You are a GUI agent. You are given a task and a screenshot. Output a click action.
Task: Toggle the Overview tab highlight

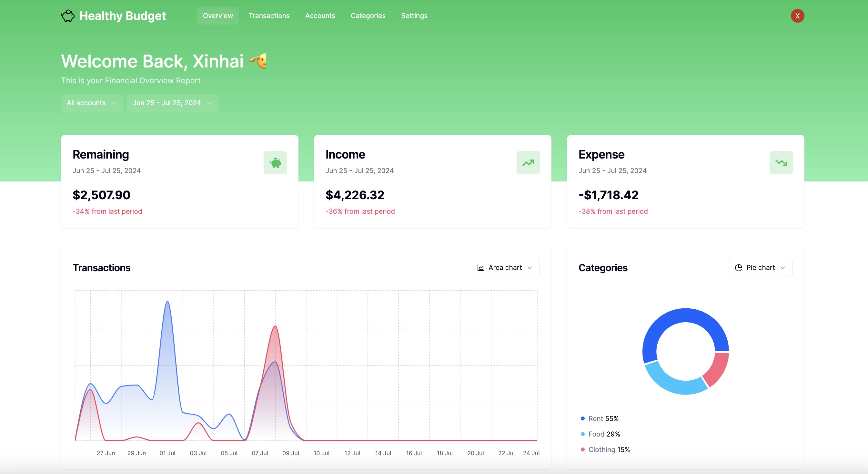coord(218,15)
